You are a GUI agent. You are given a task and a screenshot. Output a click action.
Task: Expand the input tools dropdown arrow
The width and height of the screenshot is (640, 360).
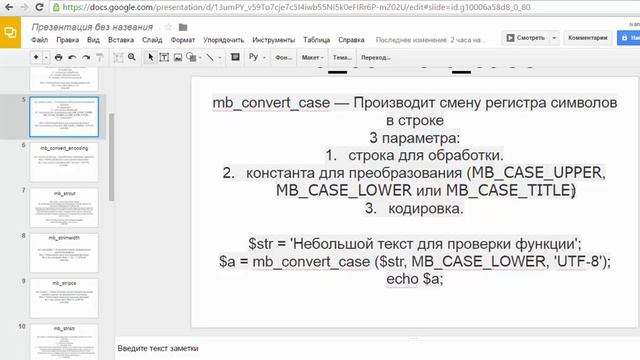264,58
